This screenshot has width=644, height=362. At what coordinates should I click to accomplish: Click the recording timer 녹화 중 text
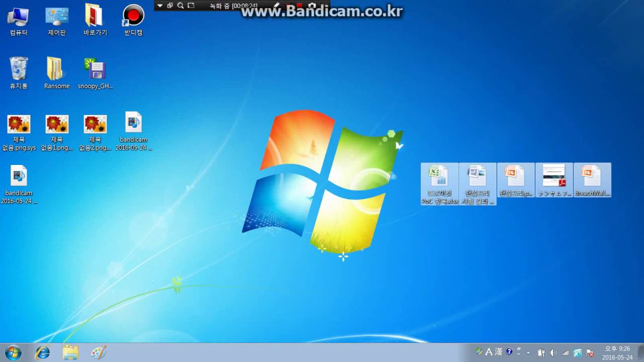tap(234, 6)
